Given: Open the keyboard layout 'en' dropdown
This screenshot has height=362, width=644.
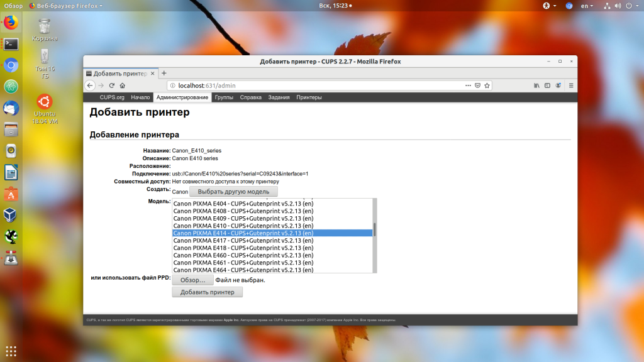Looking at the screenshot, I should click(x=587, y=6).
